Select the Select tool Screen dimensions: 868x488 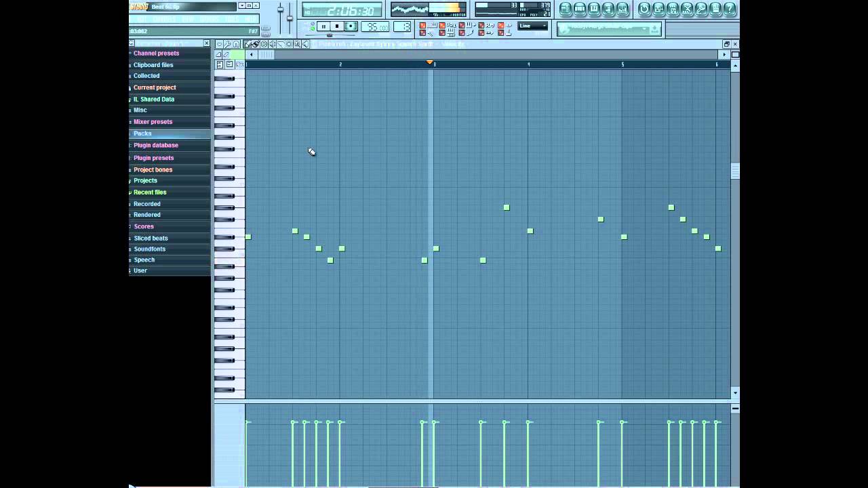(x=289, y=44)
